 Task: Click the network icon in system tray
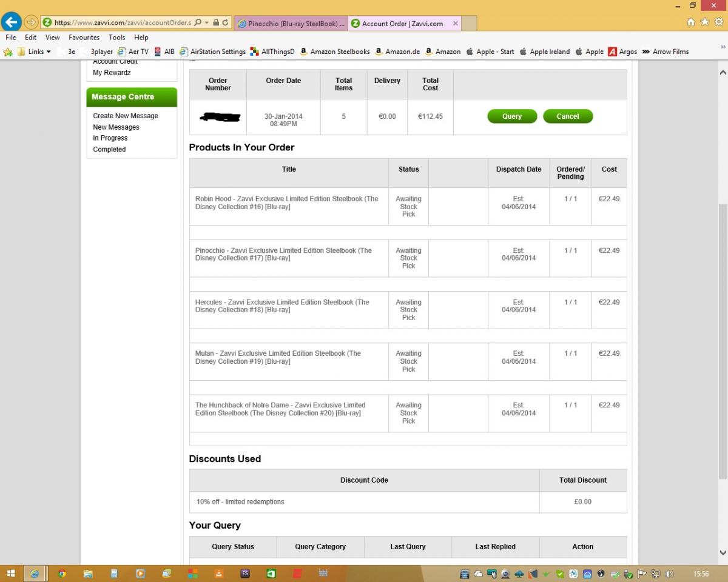click(x=656, y=574)
